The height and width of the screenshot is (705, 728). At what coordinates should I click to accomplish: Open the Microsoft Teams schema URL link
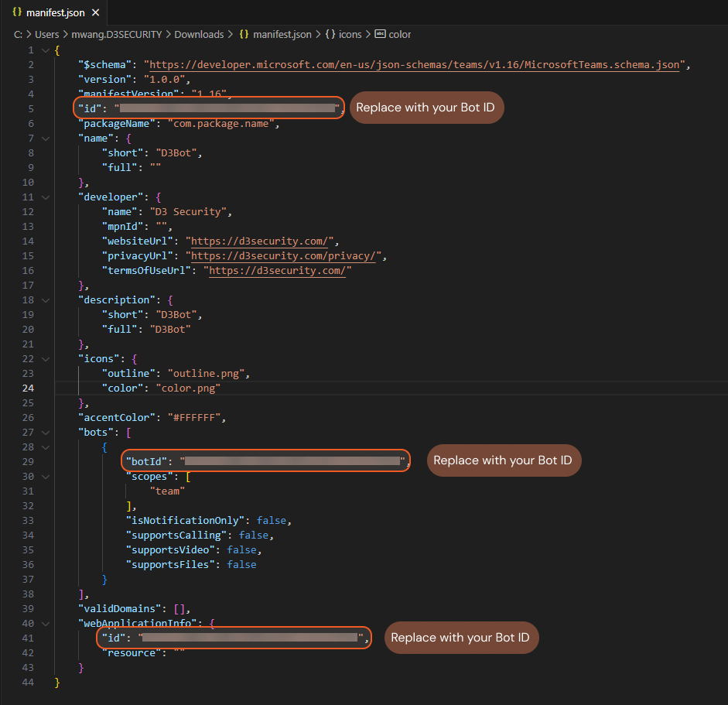click(x=414, y=65)
